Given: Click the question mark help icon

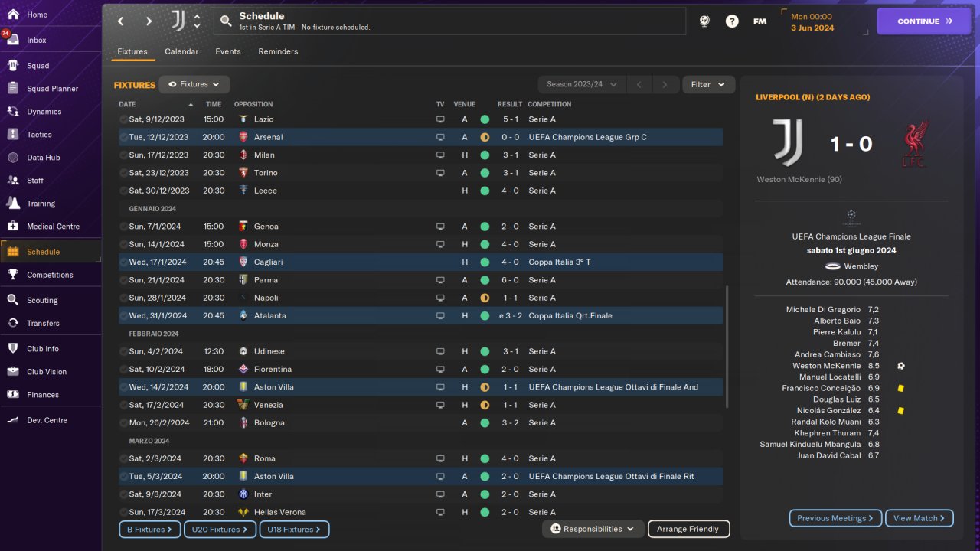Looking at the screenshot, I should pos(732,21).
